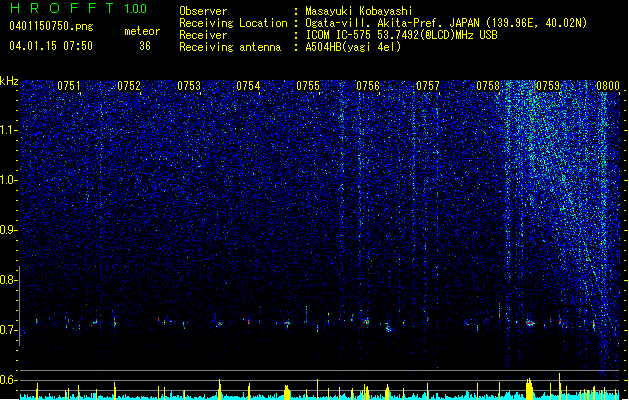Click the date stamp 04.01.15 07:50

[51, 46]
